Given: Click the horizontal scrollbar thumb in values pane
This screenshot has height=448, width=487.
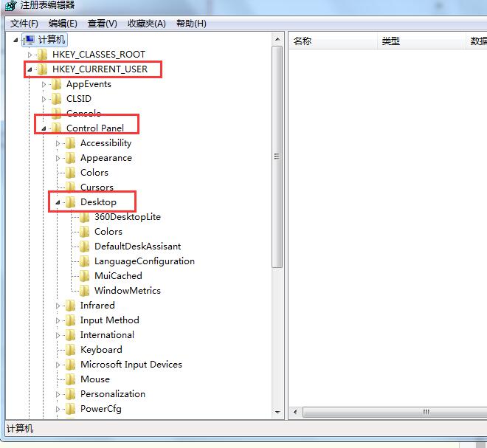Looking at the screenshot, I should (x=395, y=413).
